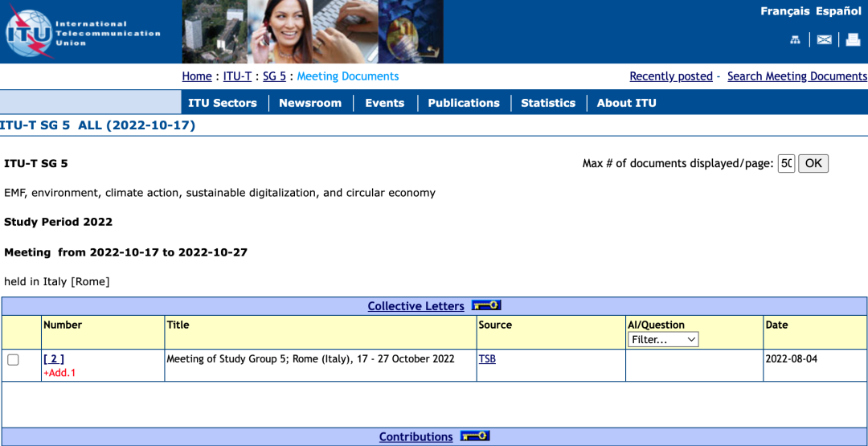Click the header banner woman photo
This screenshot has width=868, height=446.
click(x=280, y=31)
